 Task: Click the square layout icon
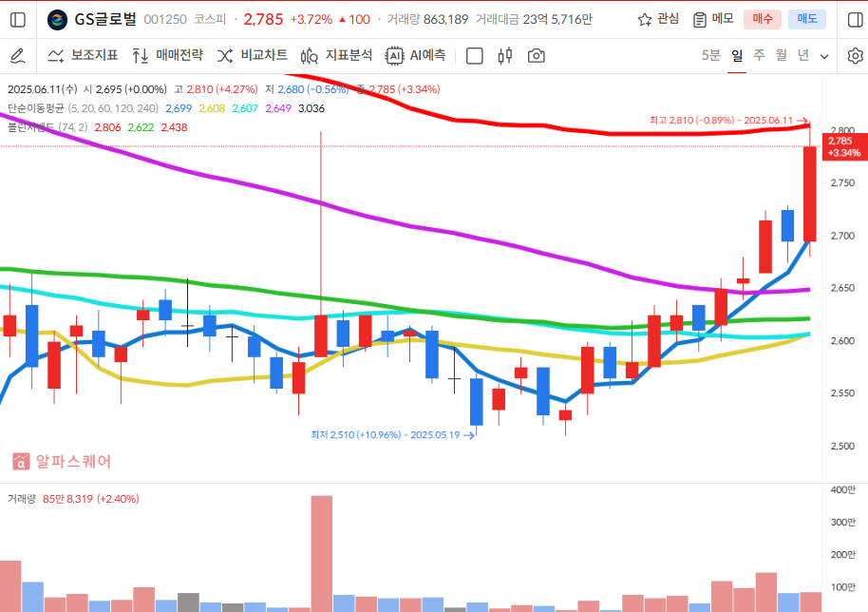pyautogui.click(x=475, y=56)
